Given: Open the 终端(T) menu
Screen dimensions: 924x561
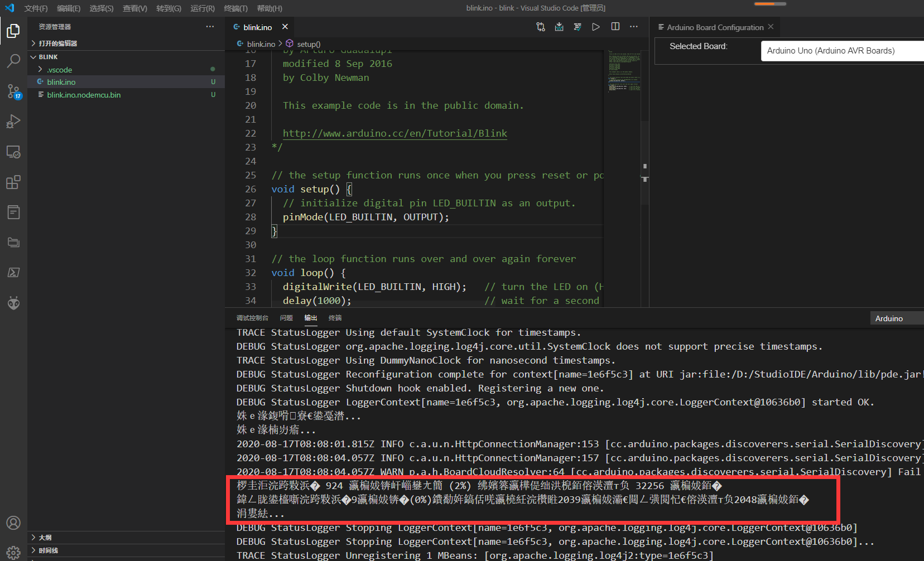Looking at the screenshot, I should [x=235, y=8].
